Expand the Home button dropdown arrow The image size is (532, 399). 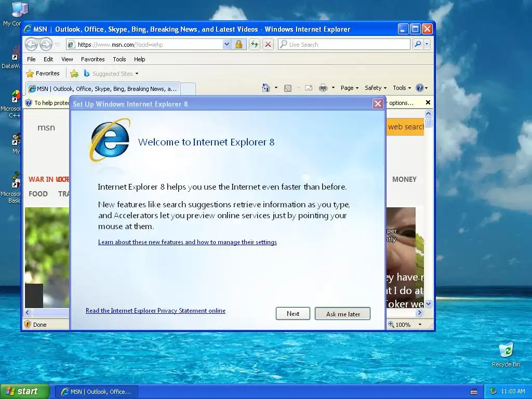276,88
